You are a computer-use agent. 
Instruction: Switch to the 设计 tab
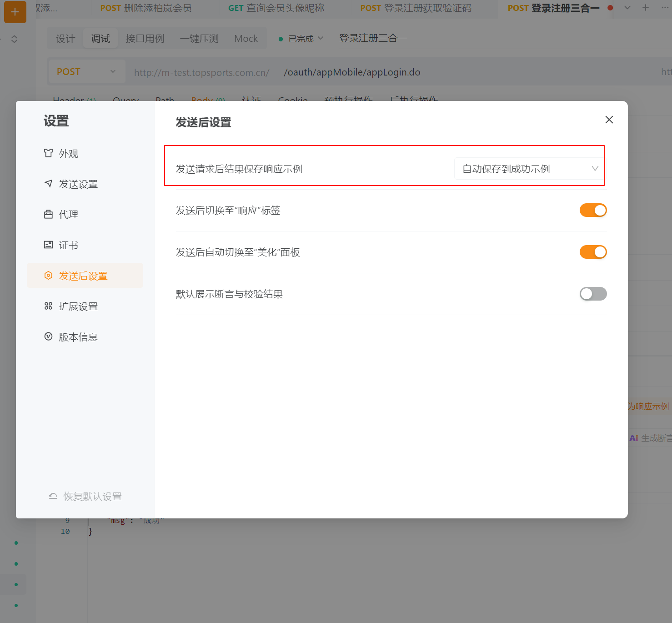pos(65,39)
